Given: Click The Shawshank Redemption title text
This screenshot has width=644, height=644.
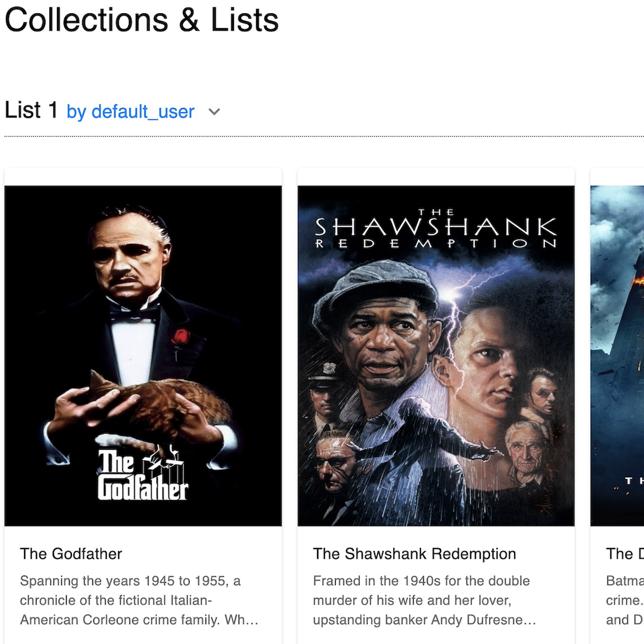Looking at the screenshot, I should [x=414, y=553].
